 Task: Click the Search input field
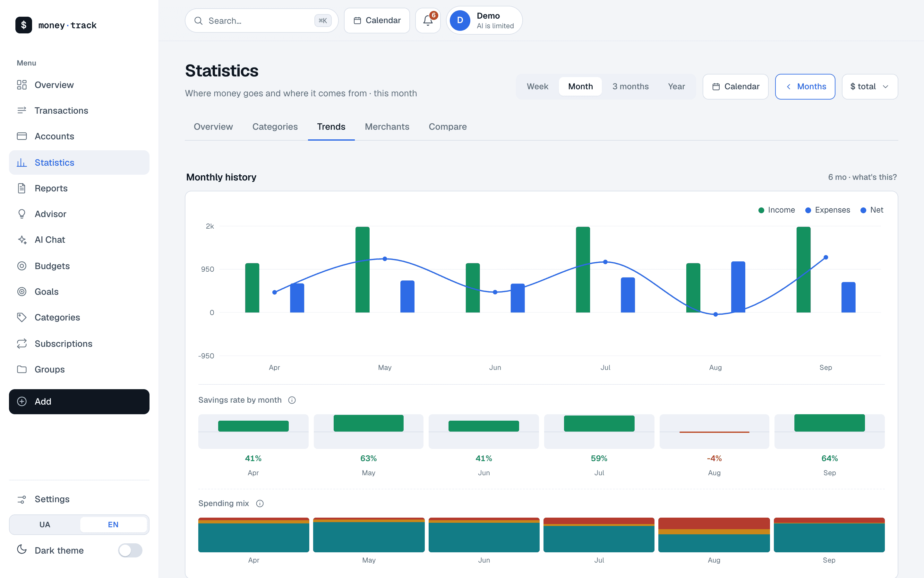261,21
